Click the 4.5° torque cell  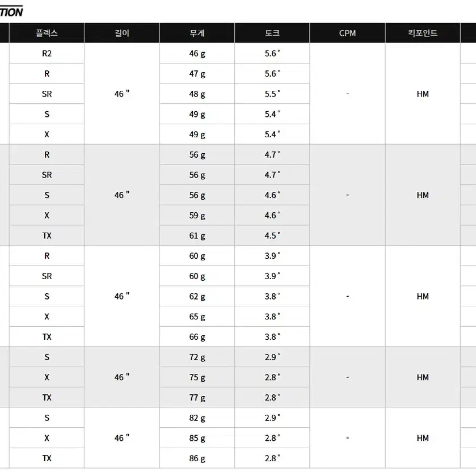pyautogui.click(x=272, y=235)
